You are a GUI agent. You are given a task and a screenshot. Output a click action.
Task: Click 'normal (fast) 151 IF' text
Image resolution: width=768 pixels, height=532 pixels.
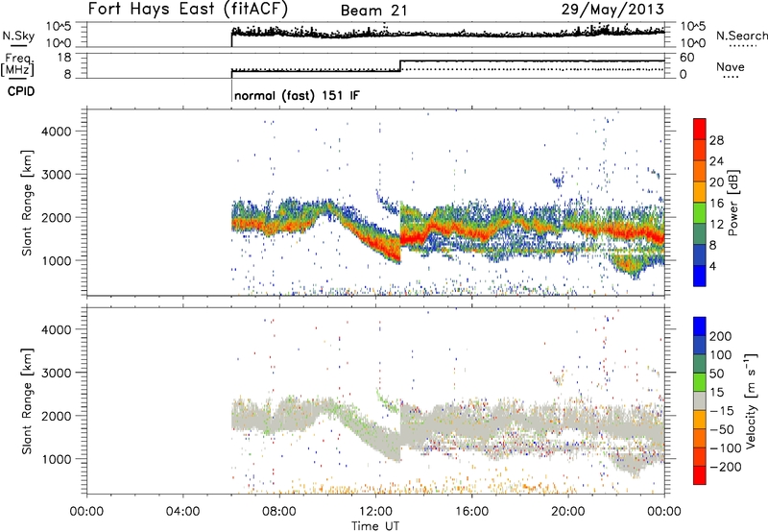click(297, 95)
